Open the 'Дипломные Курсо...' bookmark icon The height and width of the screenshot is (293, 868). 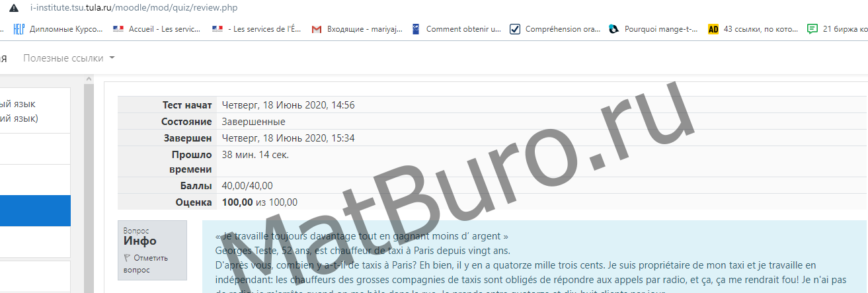click(19, 29)
